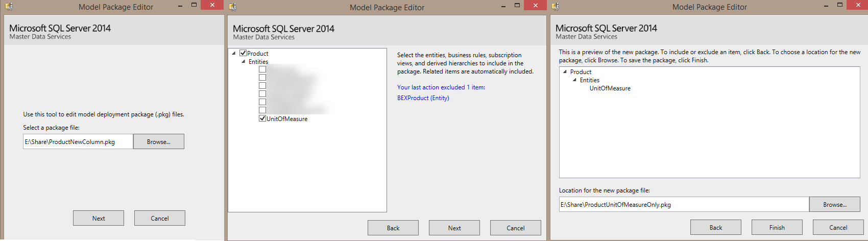Click Browse for new package file location
Image resolution: width=868 pixels, height=241 pixels.
835,204
